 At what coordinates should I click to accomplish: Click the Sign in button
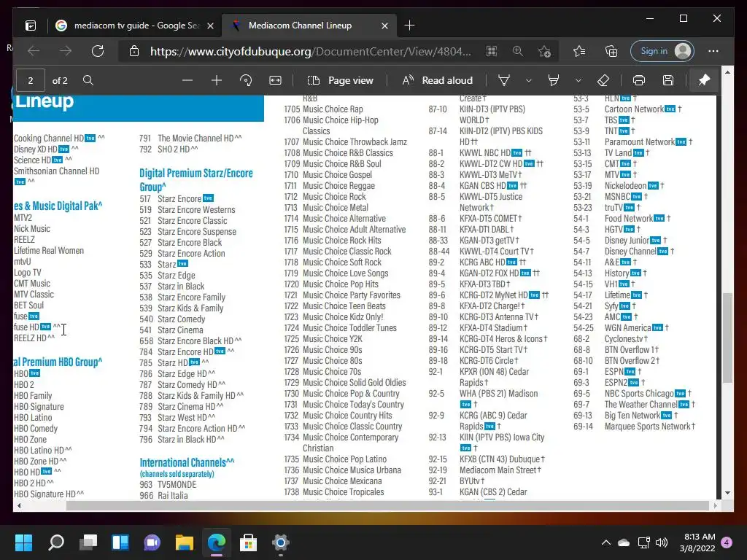(662, 51)
